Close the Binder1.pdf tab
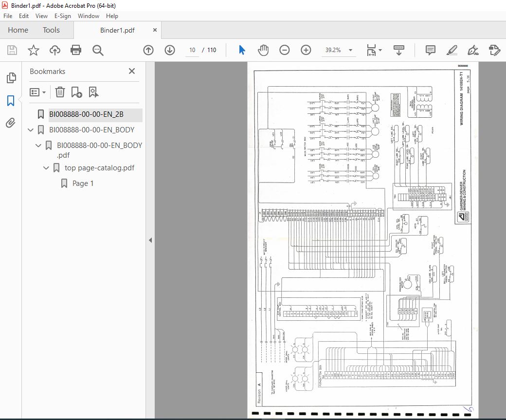 point(155,30)
